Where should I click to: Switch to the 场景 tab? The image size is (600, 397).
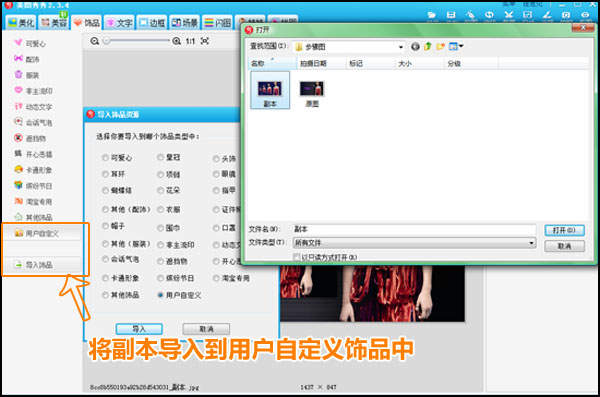tap(184, 23)
